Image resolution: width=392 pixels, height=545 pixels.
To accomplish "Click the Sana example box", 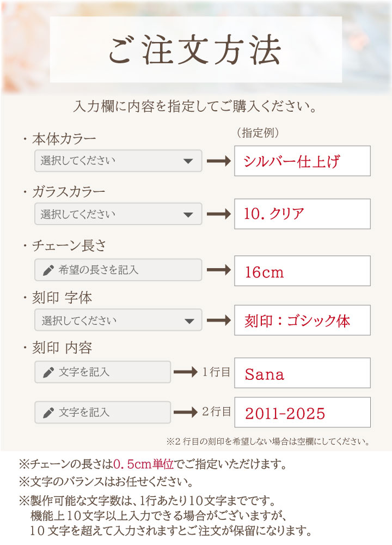I will click(302, 373).
